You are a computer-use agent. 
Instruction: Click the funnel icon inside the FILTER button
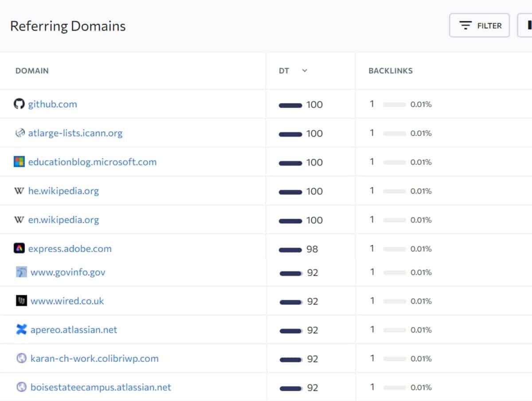(465, 25)
